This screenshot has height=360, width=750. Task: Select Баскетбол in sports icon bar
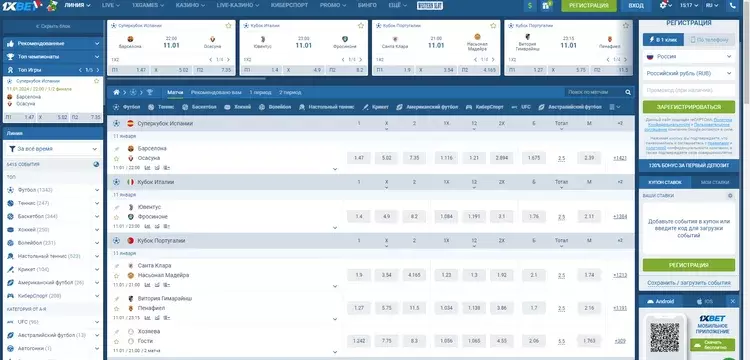(x=199, y=107)
